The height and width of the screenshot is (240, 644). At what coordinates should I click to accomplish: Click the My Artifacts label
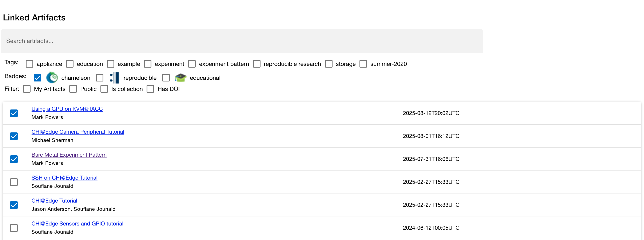[x=50, y=89]
